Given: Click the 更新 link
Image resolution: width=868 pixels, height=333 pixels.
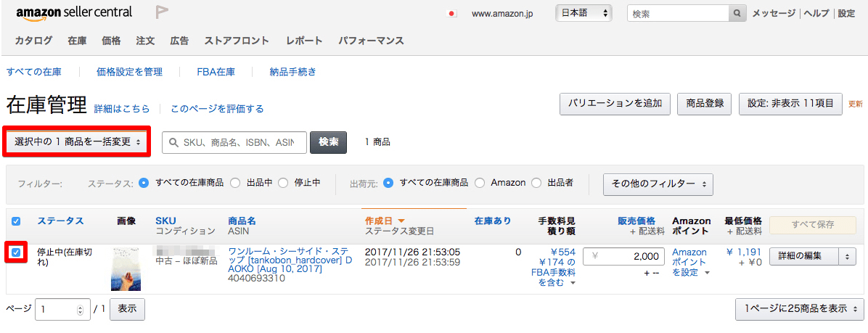Looking at the screenshot, I should 855,104.
